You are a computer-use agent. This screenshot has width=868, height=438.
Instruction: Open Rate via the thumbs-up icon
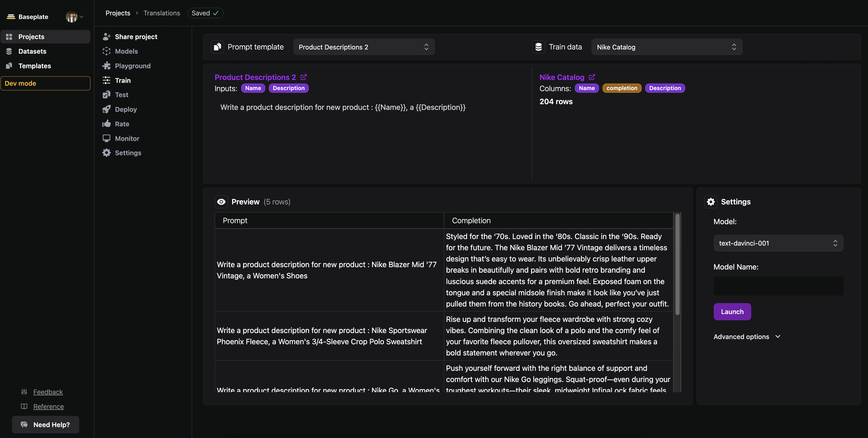click(107, 124)
